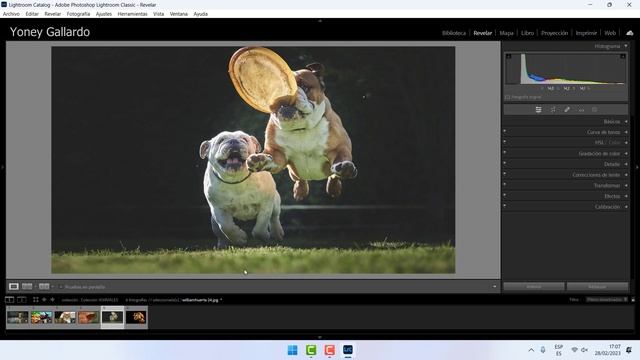Toggle Lens Corrections panel switch
This screenshot has height=360, width=640.
point(505,173)
